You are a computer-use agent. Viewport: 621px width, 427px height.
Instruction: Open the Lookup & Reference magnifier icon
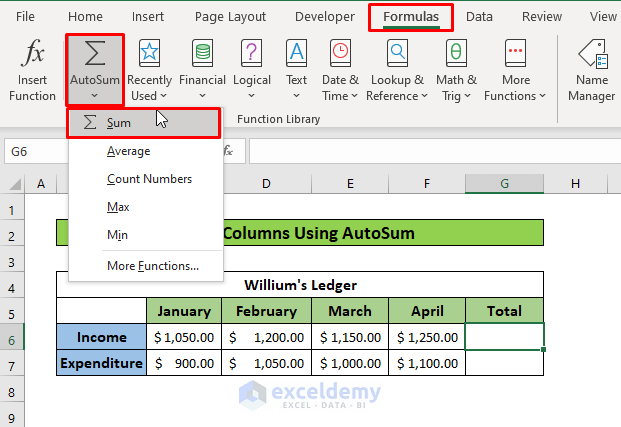(x=397, y=53)
